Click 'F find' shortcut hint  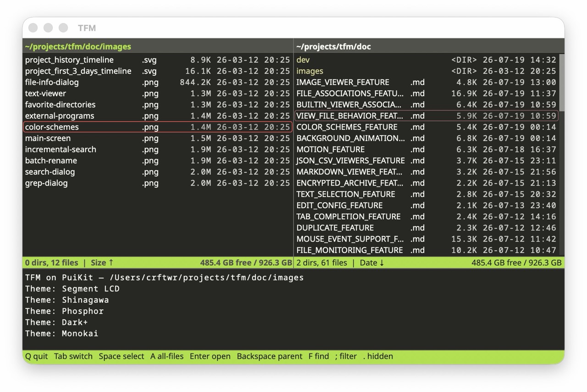(x=319, y=356)
